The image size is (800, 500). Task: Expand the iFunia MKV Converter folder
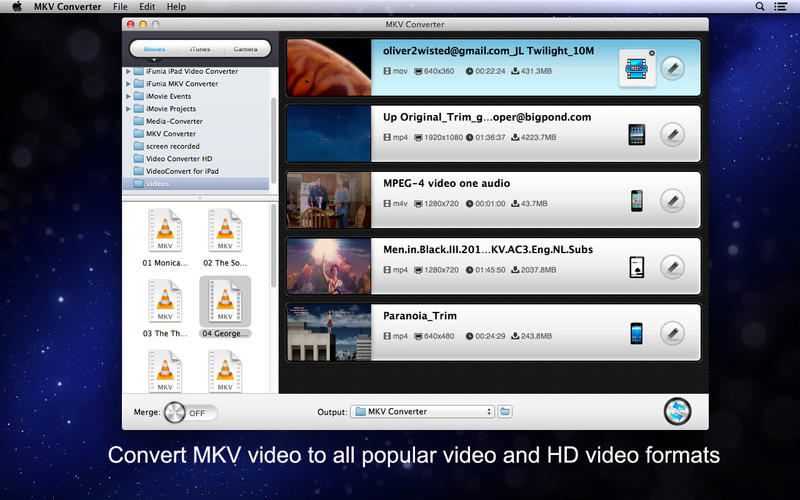[129, 84]
